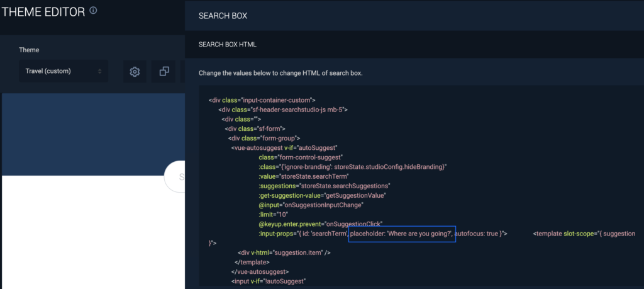Click the :limit="10" code line

click(x=274, y=214)
